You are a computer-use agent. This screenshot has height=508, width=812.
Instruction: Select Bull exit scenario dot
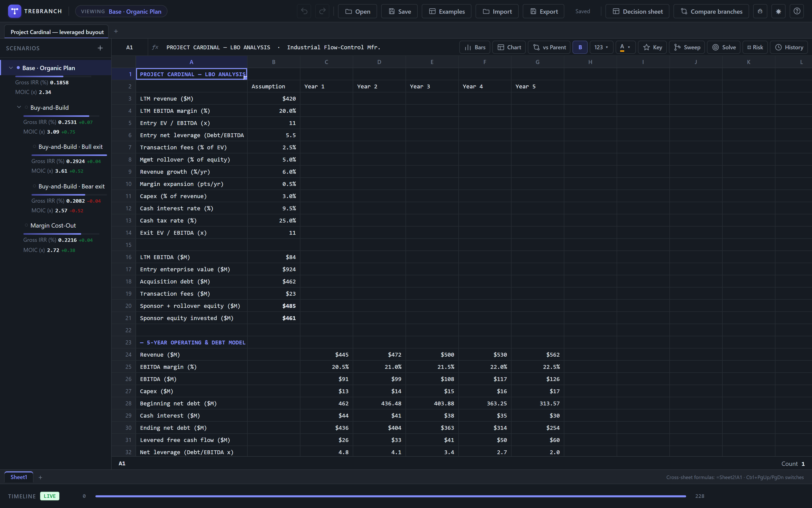tap(34, 147)
